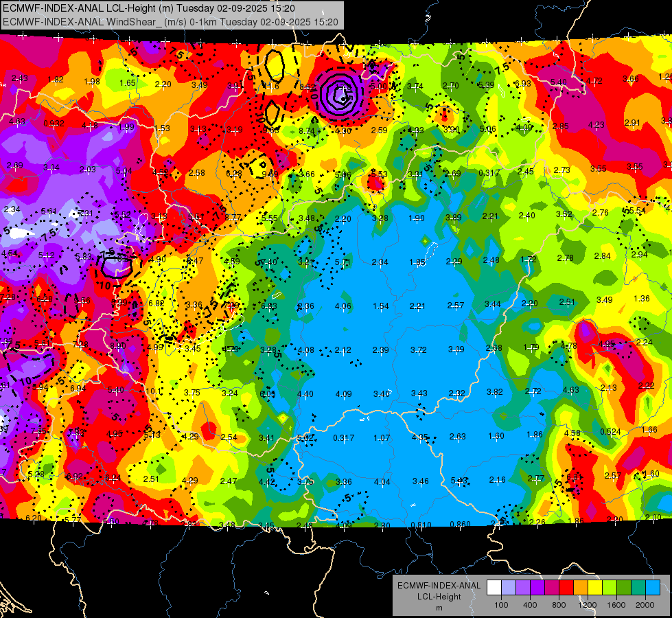Screen dimensions: 672x618
Task: Click the LCL-Height title line at top
Action: (x=149, y=8)
